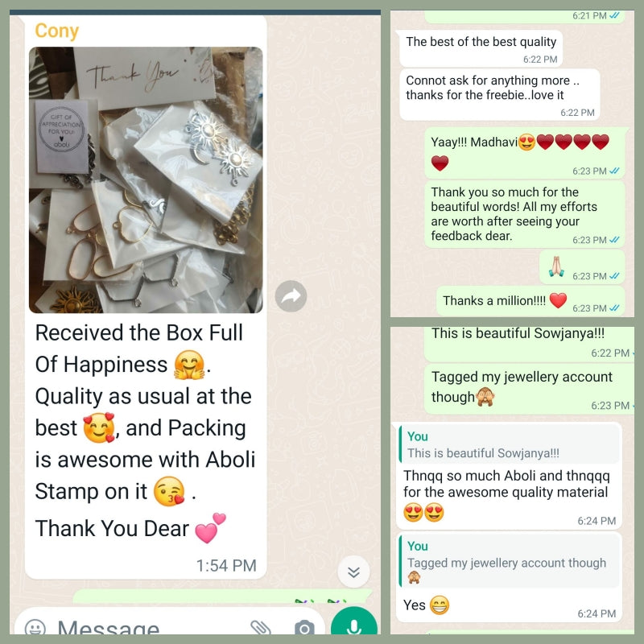Tap the "Yes" reply with grinning emoji

(509, 577)
